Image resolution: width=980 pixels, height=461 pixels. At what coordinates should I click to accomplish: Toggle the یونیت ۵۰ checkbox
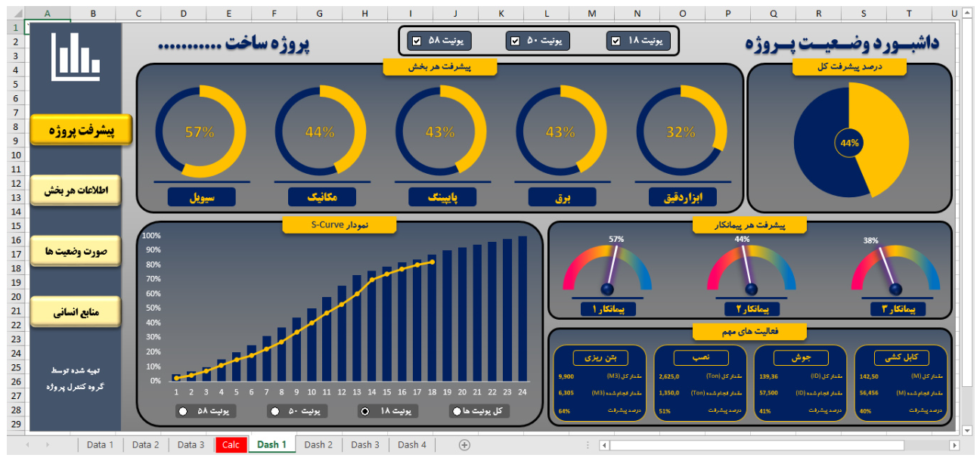[x=515, y=41]
